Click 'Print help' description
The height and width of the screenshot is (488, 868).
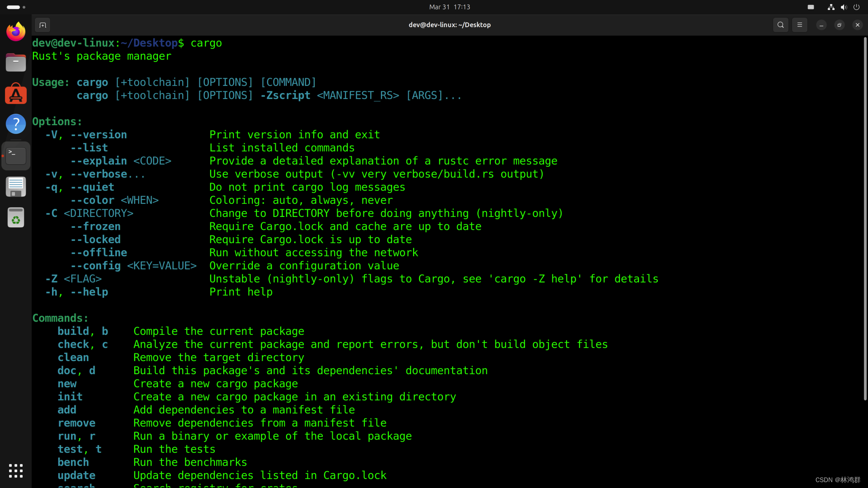(241, 292)
